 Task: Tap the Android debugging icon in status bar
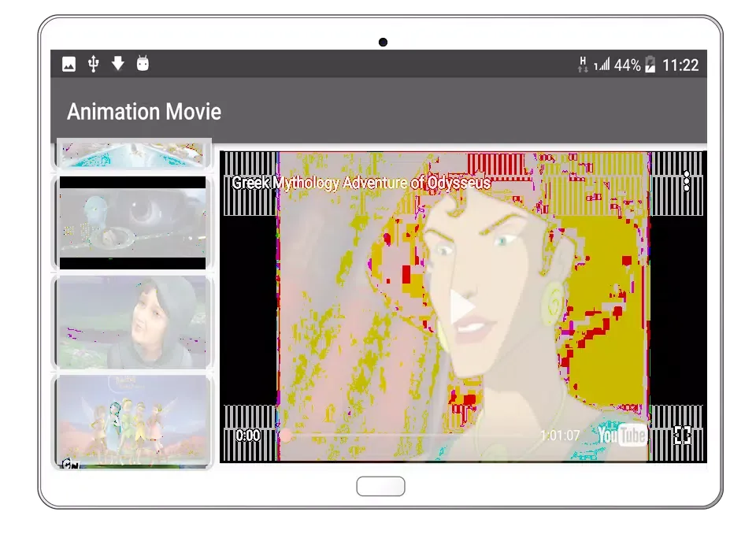(143, 64)
